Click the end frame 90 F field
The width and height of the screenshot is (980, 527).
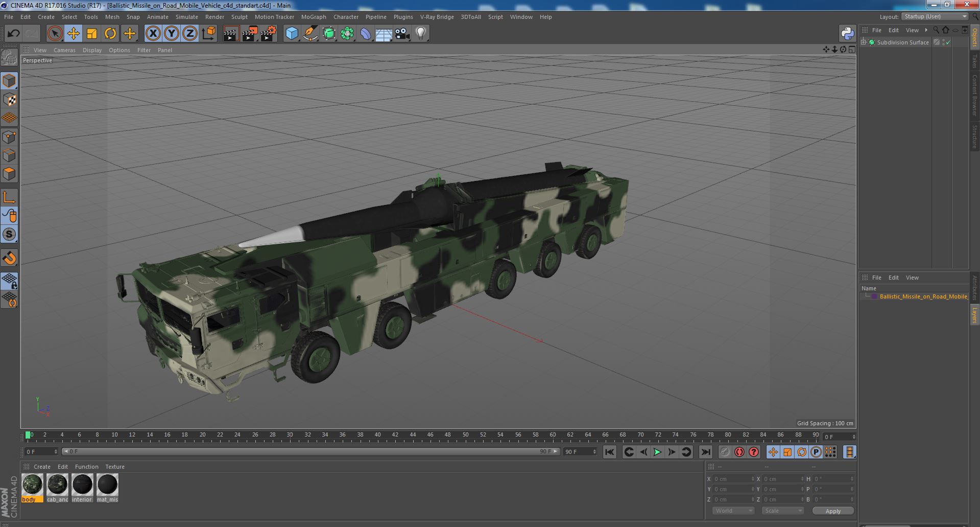coord(580,452)
